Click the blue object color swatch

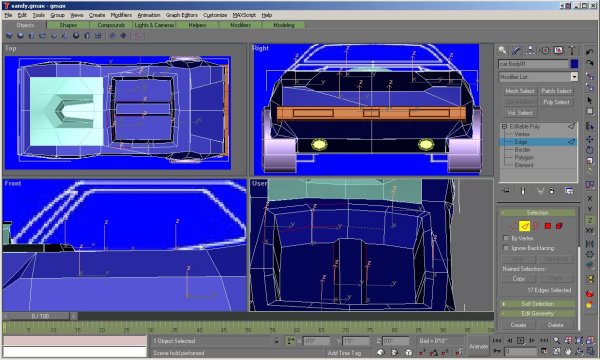coord(574,64)
